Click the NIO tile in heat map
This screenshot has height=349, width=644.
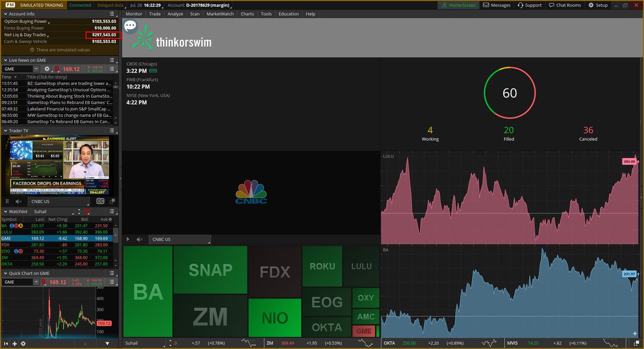point(275,318)
